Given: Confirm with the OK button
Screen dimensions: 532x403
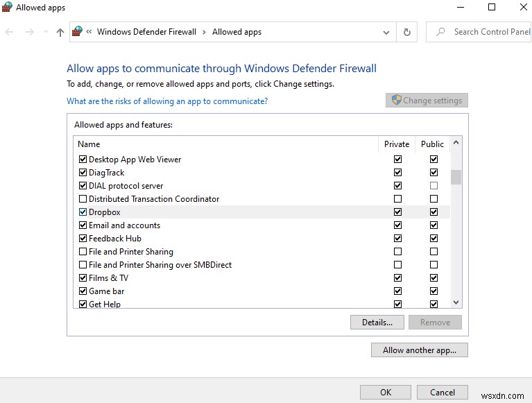Looking at the screenshot, I should (x=386, y=393).
